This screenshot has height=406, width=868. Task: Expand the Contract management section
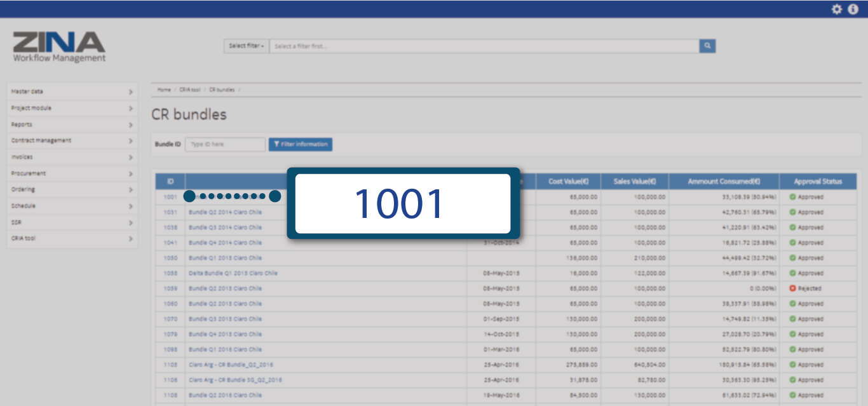72,140
